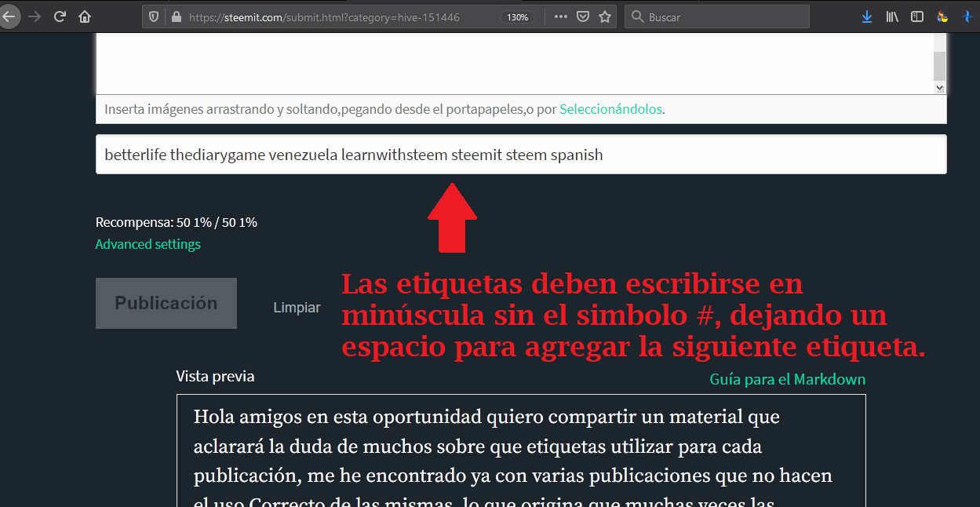Click the blue extension icon at toolbar end
The width and height of the screenshot is (980, 507).
(x=969, y=16)
